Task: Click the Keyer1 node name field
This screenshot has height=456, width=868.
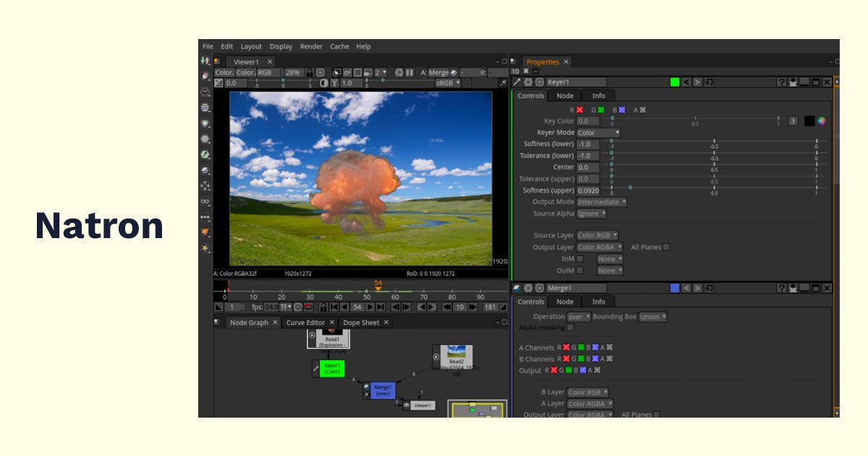Action: point(577,82)
